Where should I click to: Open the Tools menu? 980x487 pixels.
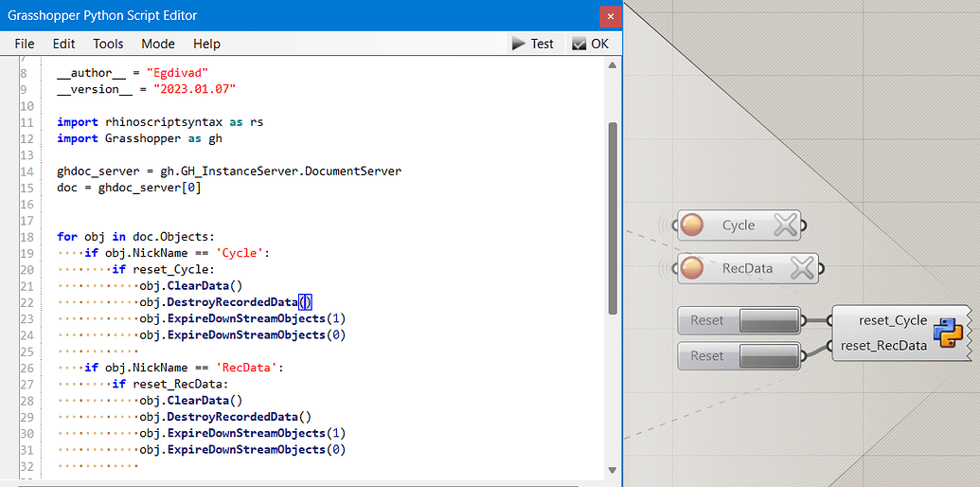108,44
